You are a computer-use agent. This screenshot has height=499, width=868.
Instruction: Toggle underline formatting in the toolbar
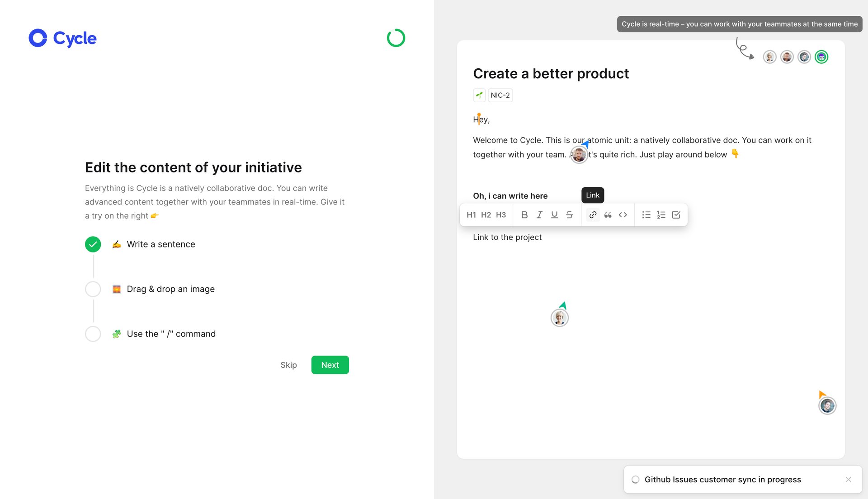click(x=554, y=214)
